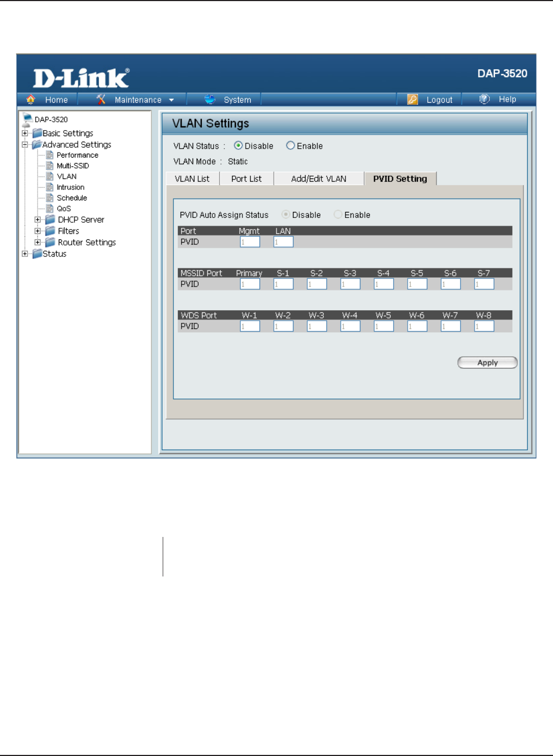
Task: Click the S-4 PVID input field
Action: click(383, 284)
